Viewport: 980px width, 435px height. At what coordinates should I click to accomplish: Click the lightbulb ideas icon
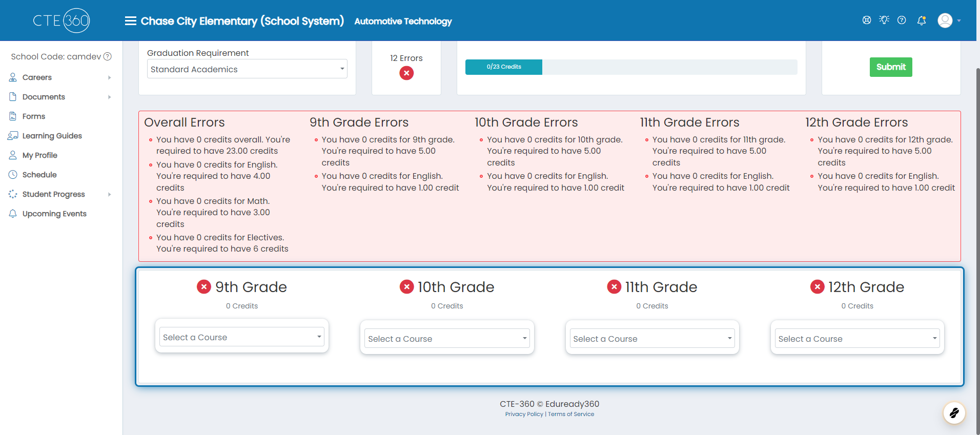pyautogui.click(x=884, y=20)
